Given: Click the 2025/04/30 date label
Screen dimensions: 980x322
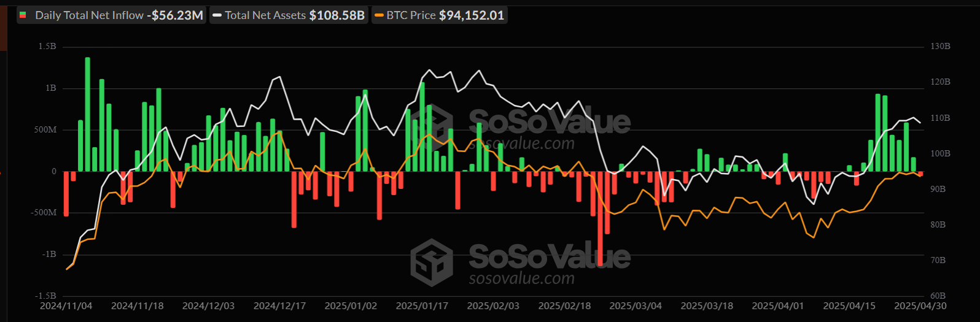Looking at the screenshot, I should (920, 305).
